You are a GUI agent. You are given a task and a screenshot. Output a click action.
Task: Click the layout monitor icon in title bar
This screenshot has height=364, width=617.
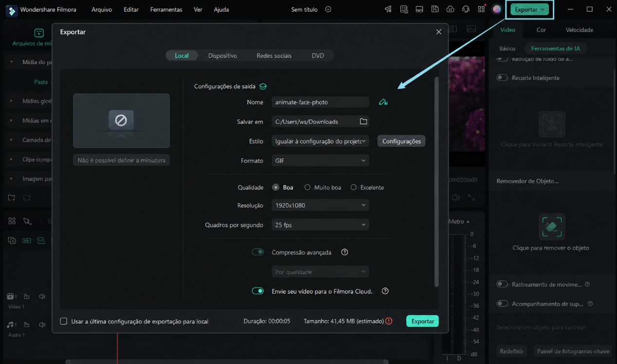tap(419, 9)
